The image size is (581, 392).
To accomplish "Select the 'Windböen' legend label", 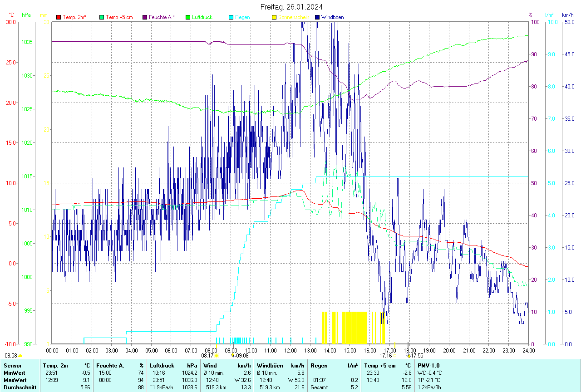I will tap(332, 17).
